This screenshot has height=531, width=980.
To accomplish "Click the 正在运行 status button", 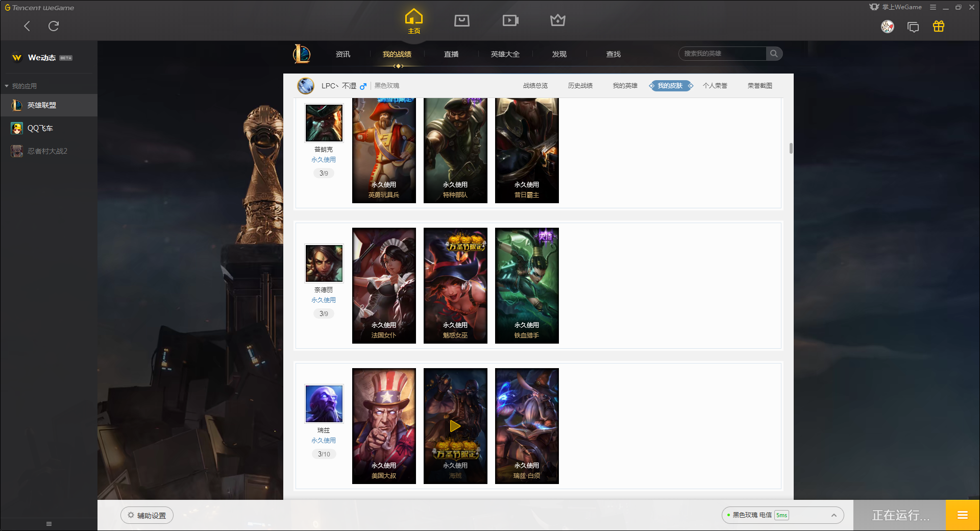I will click(899, 515).
